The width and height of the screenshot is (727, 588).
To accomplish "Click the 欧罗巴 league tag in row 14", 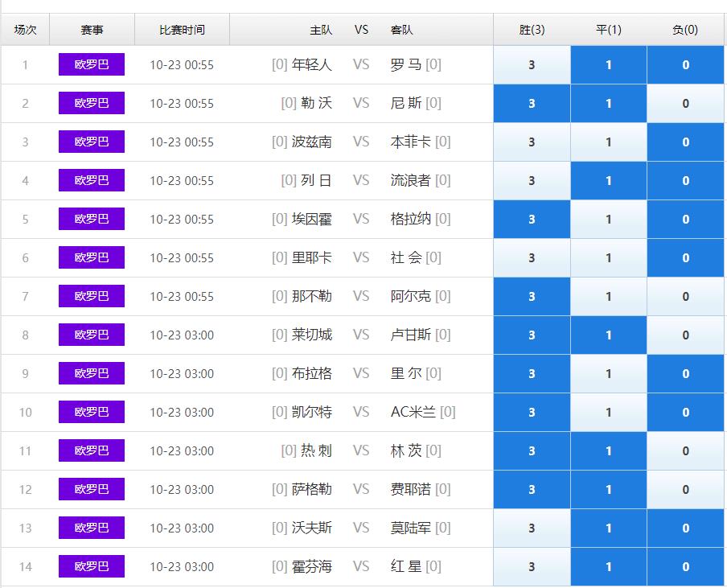I will 92,566.
